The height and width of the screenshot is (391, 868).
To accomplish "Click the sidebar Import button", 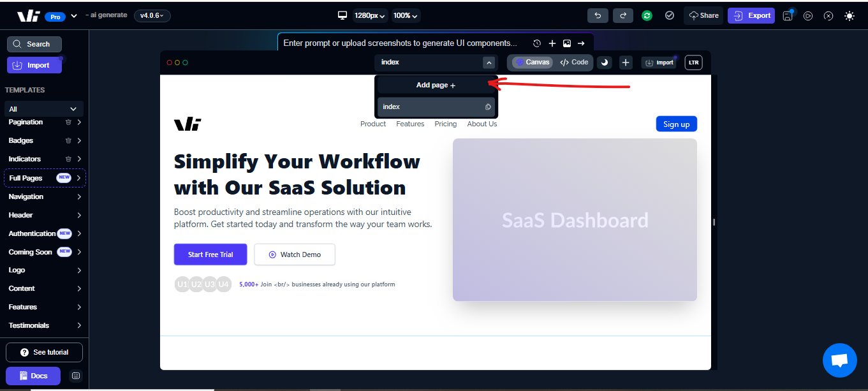I will (33, 65).
